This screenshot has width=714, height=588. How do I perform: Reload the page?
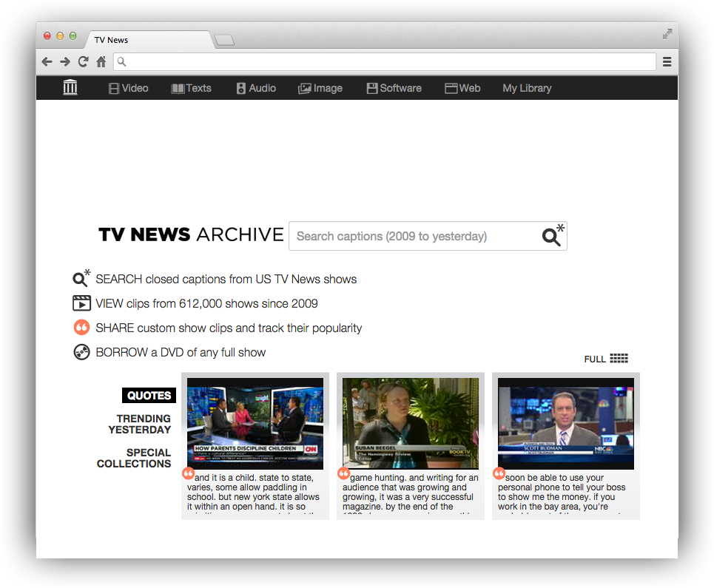pos(84,61)
